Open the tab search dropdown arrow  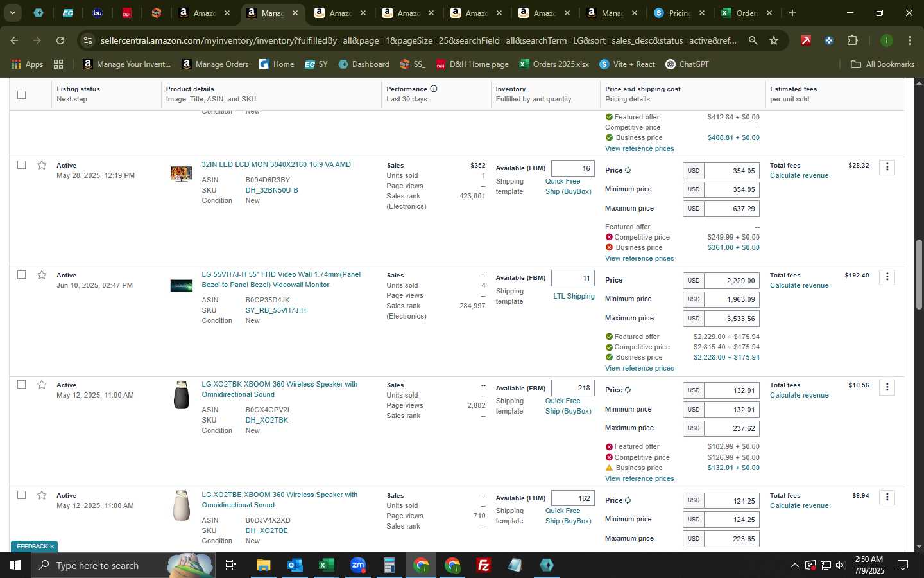pyautogui.click(x=12, y=13)
